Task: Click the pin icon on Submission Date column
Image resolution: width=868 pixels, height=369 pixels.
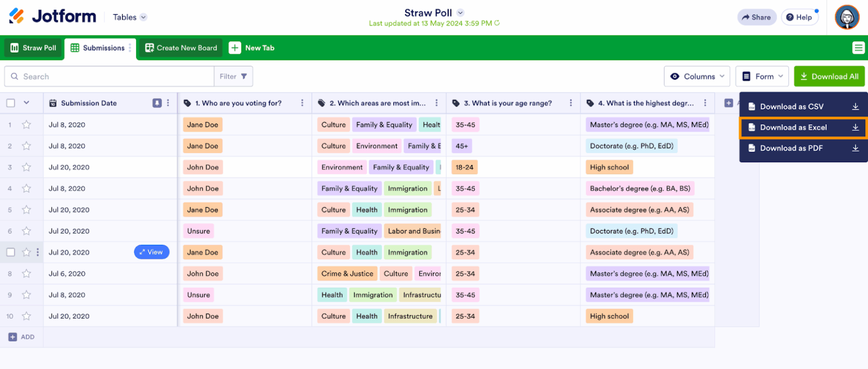Action: (x=156, y=103)
